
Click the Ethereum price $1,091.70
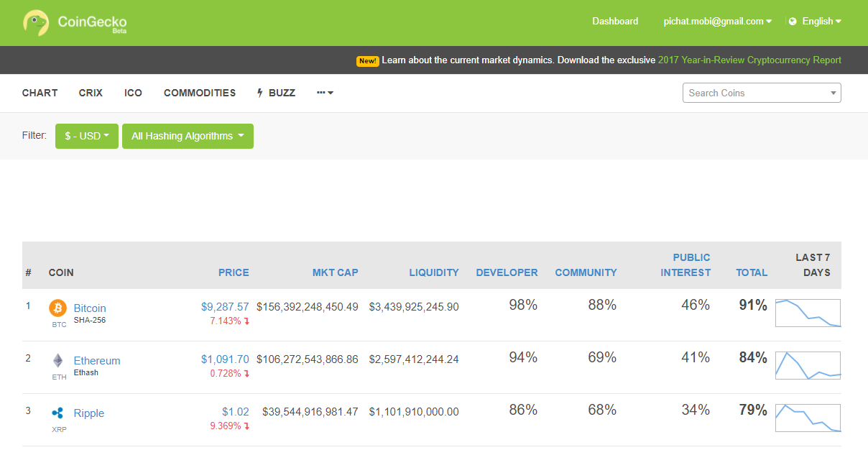click(x=225, y=359)
